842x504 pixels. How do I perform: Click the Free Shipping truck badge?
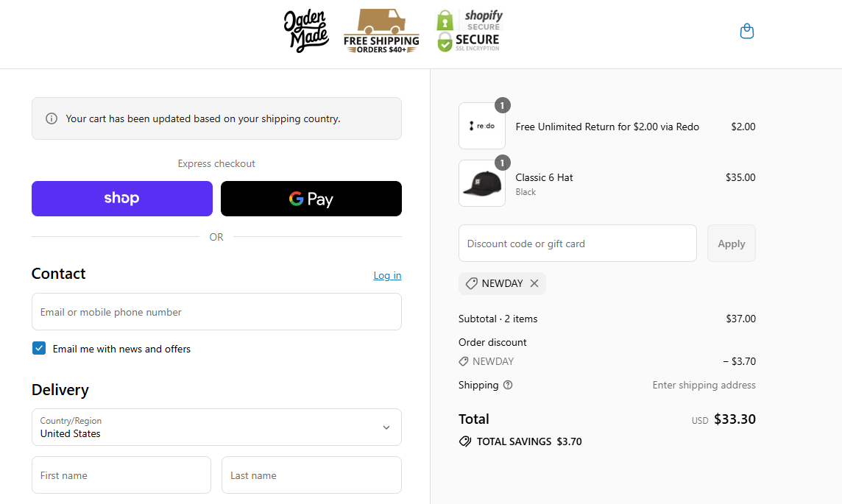[x=381, y=31]
